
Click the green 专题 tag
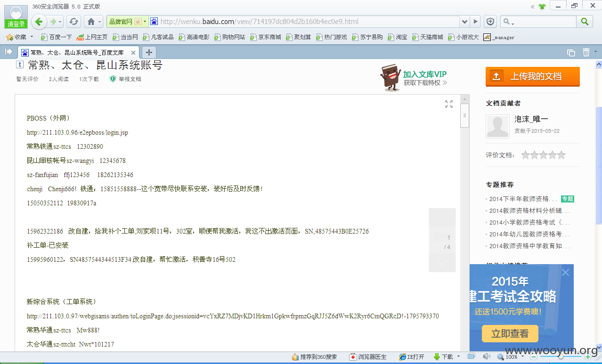(568, 199)
